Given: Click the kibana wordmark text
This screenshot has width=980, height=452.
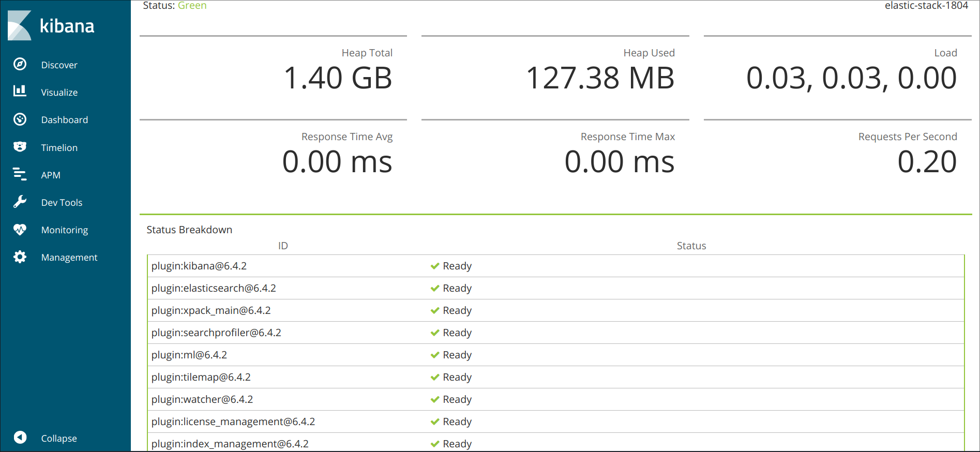Looking at the screenshot, I should [x=67, y=26].
